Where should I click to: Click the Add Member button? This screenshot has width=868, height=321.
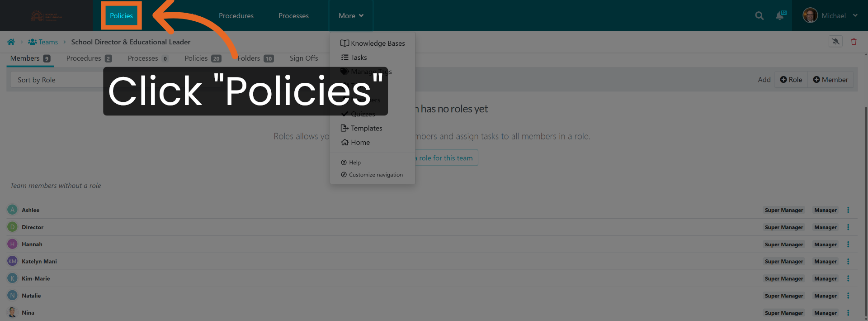(830, 80)
